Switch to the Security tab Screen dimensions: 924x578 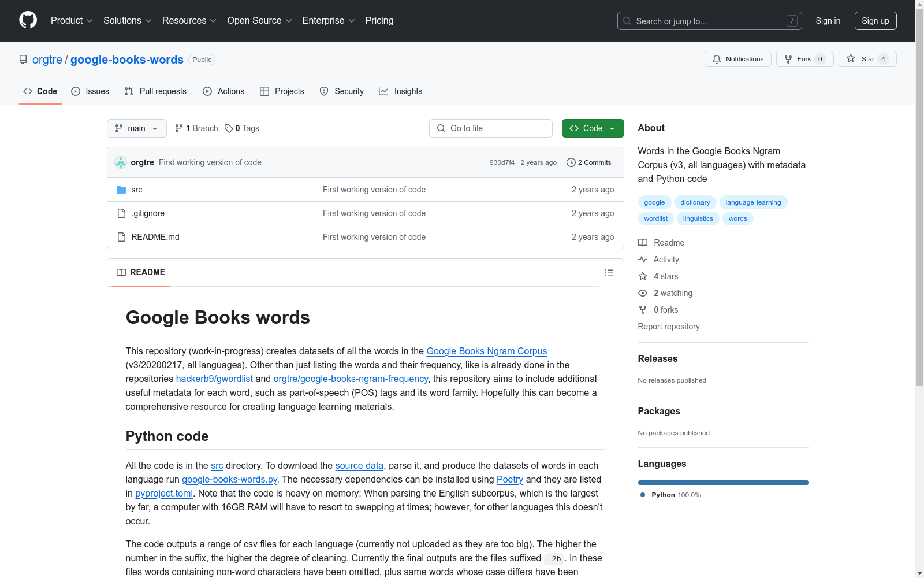[342, 91]
